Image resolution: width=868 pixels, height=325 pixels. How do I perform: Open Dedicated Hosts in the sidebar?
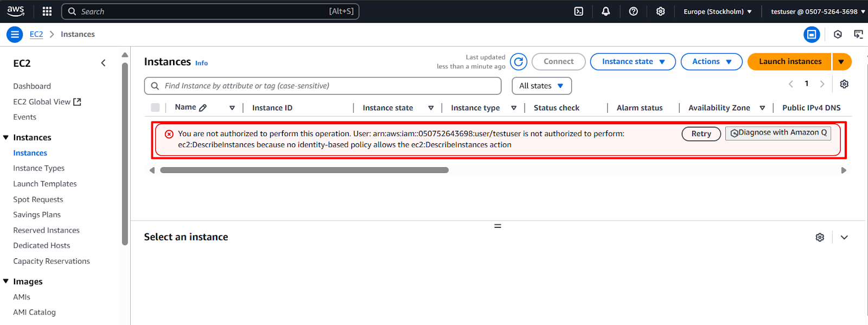tap(42, 246)
